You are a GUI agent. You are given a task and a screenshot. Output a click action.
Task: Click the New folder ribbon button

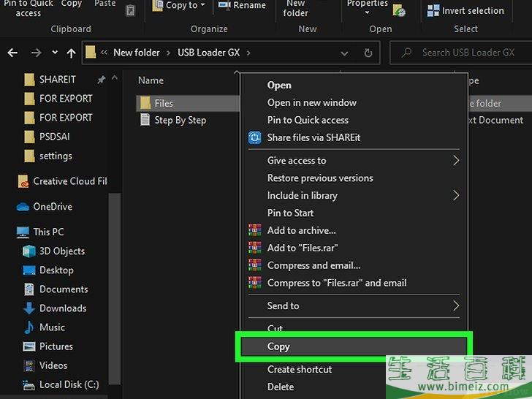(x=295, y=9)
